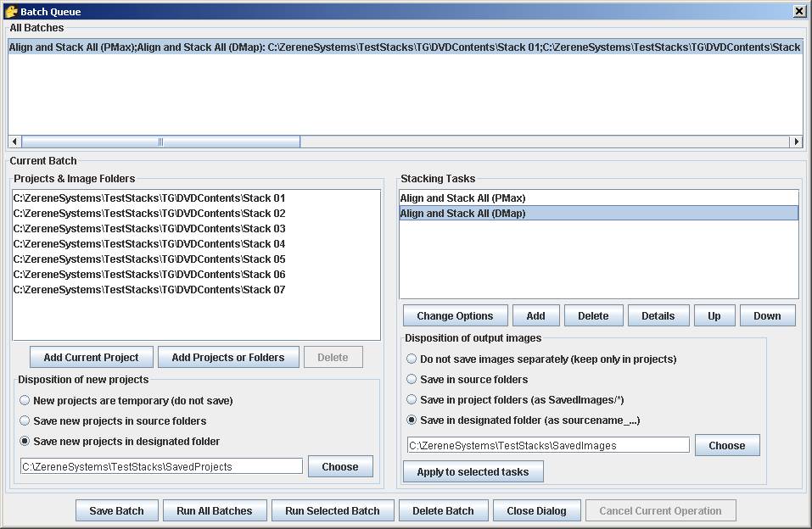Click the left arrow of All Batches scrollbar

pos(14,142)
